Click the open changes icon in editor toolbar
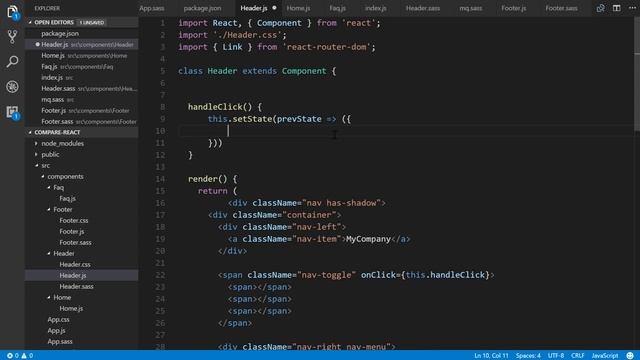 (x=600, y=8)
